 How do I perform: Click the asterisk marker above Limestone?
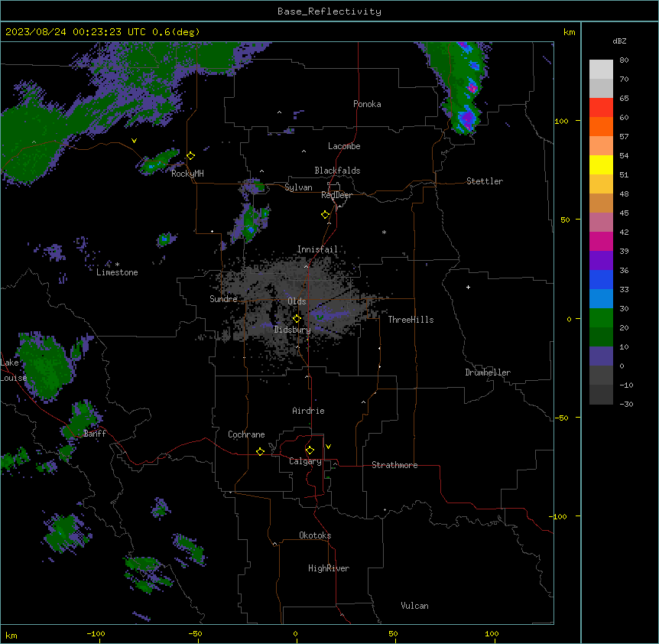[117, 265]
